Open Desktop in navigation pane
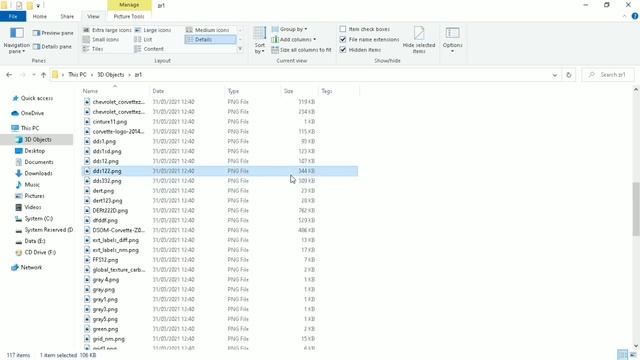 [x=31, y=151]
